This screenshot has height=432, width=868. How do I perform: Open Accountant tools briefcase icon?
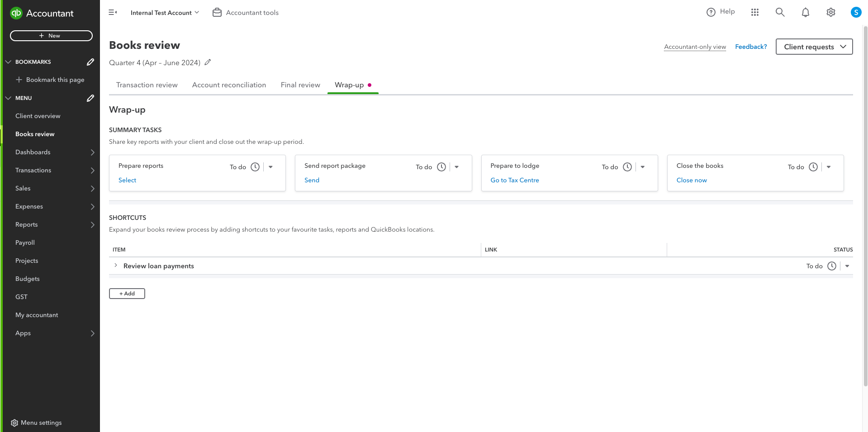pos(217,12)
